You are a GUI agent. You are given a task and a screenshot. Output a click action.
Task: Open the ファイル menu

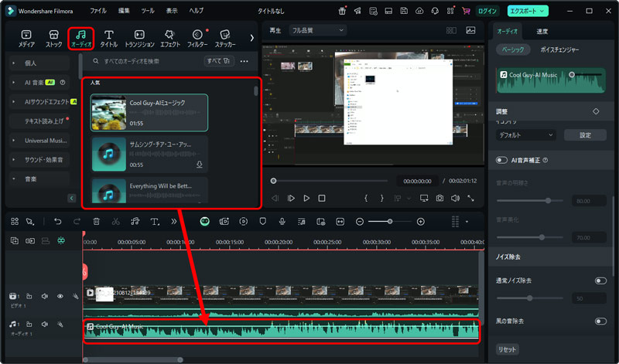pos(98,11)
